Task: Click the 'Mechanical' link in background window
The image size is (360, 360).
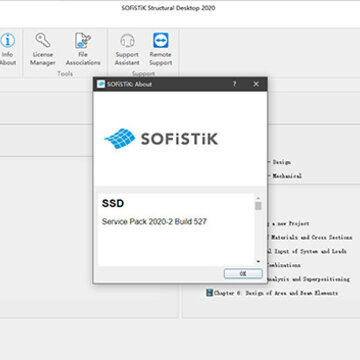Action: pyautogui.click(x=287, y=176)
